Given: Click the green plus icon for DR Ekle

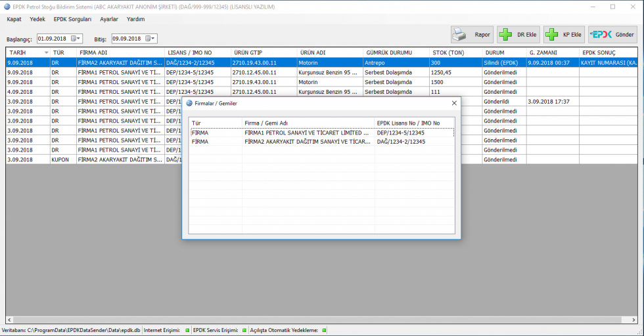Looking at the screenshot, I should pos(506,35).
